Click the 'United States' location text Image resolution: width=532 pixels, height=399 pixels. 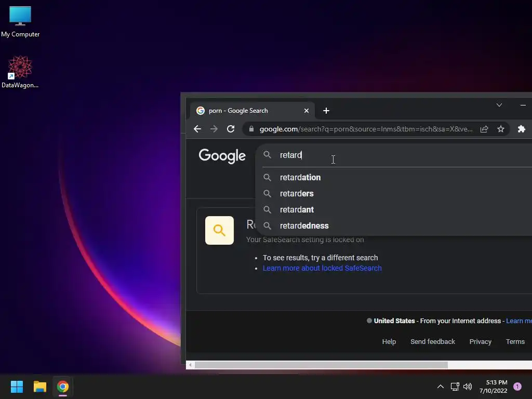click(x=394, y=321)
